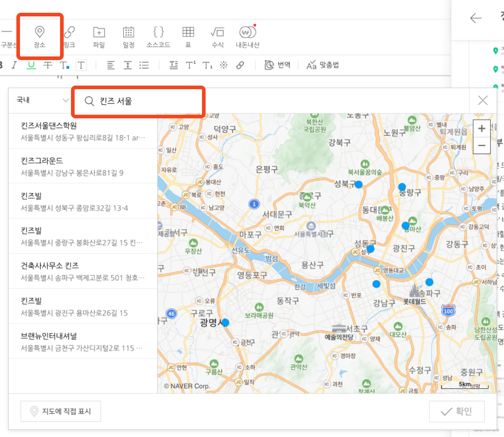The image size is (504, 437).
Task: Insert a table with the 표 icon
Action: click(188, 37)
